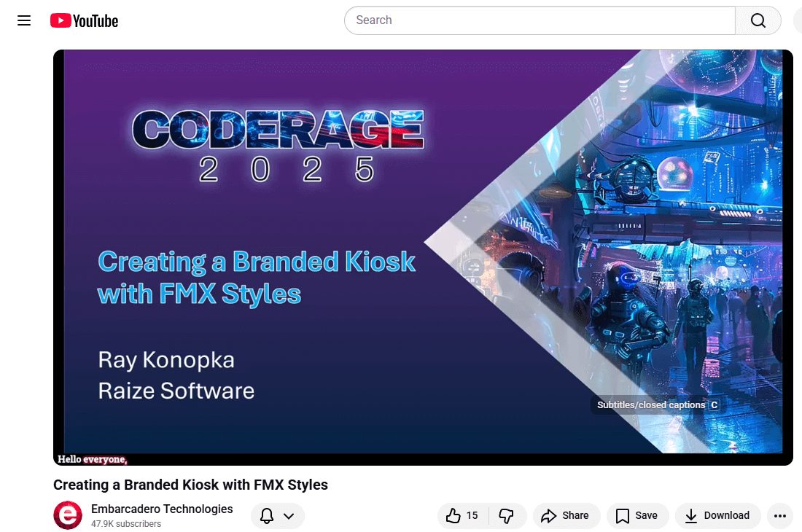Like the video with thumbs up
Viewport: 802px width, 532px height.
[463, 516]
